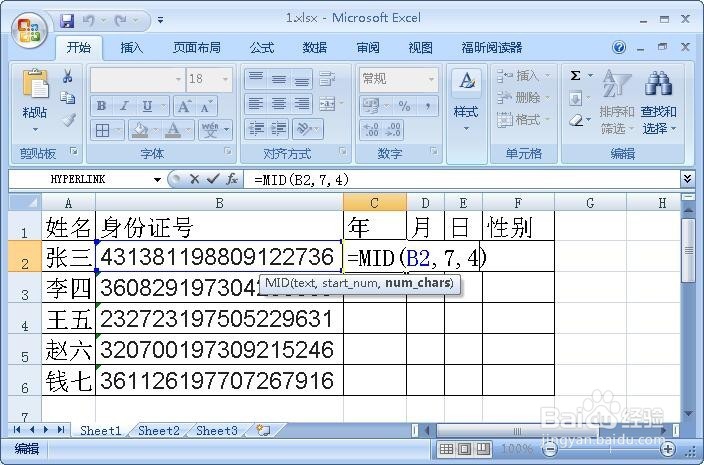Increase decimal places
The height and width of the screenshot is (465, 704).
[371, 130]
